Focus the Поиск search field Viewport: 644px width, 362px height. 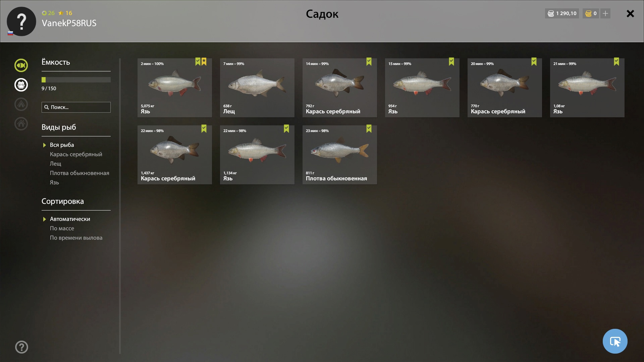click(x=76, y=107)
